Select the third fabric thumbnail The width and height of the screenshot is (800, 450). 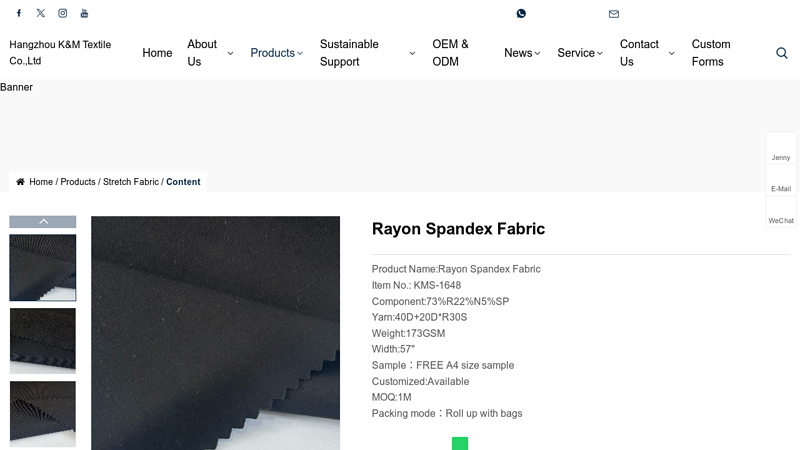43,414
